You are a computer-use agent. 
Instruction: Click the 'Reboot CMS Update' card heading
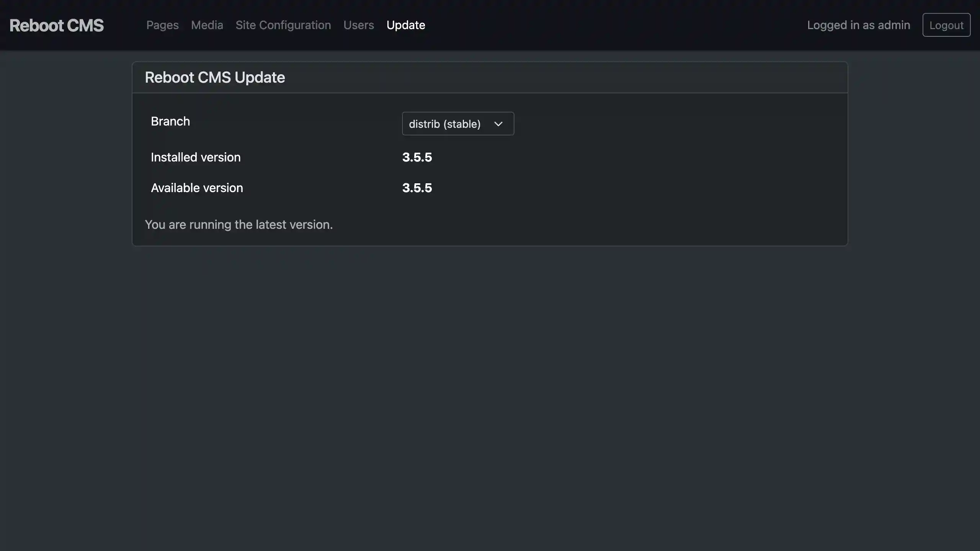[x=215, y=78]
